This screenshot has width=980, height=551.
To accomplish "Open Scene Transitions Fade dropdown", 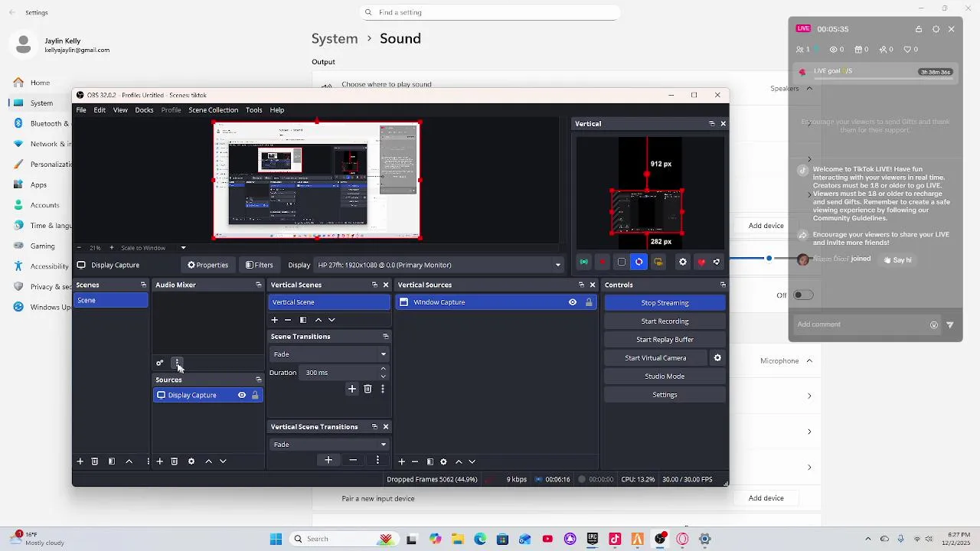I will (330, 354).
